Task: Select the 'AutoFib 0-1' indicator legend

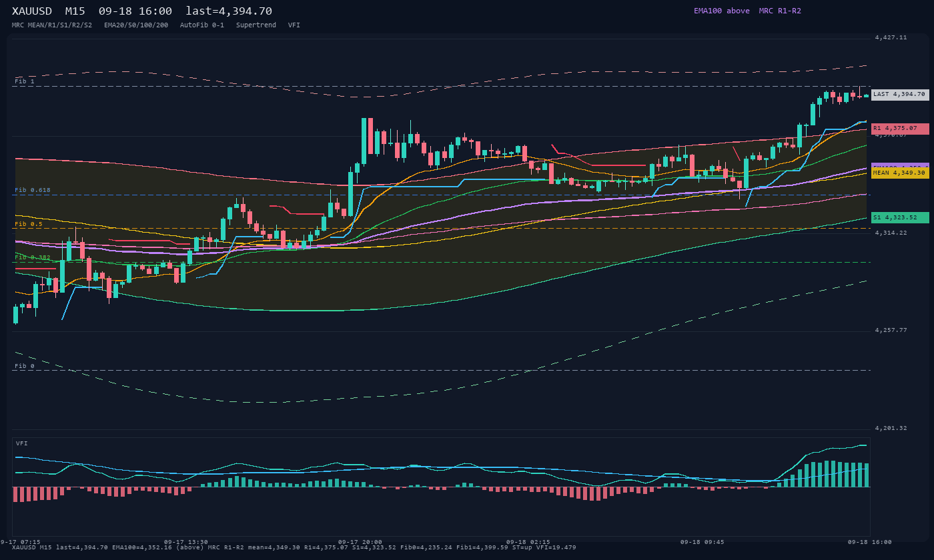Action: (202, 25)
